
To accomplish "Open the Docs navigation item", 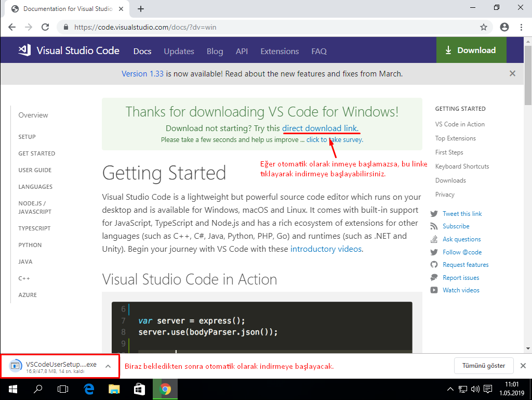I will tap(142, 51).
